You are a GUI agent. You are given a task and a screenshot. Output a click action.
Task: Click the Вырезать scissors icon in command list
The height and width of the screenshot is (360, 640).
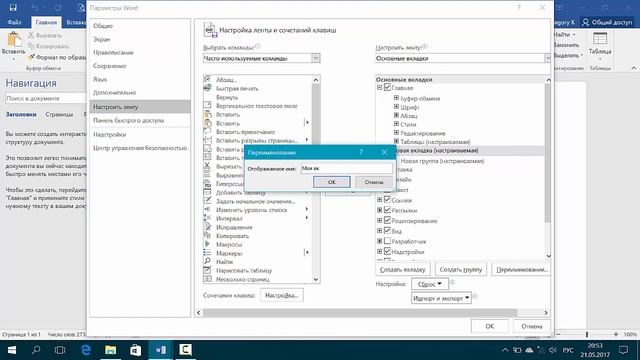[x=207, y=166]
